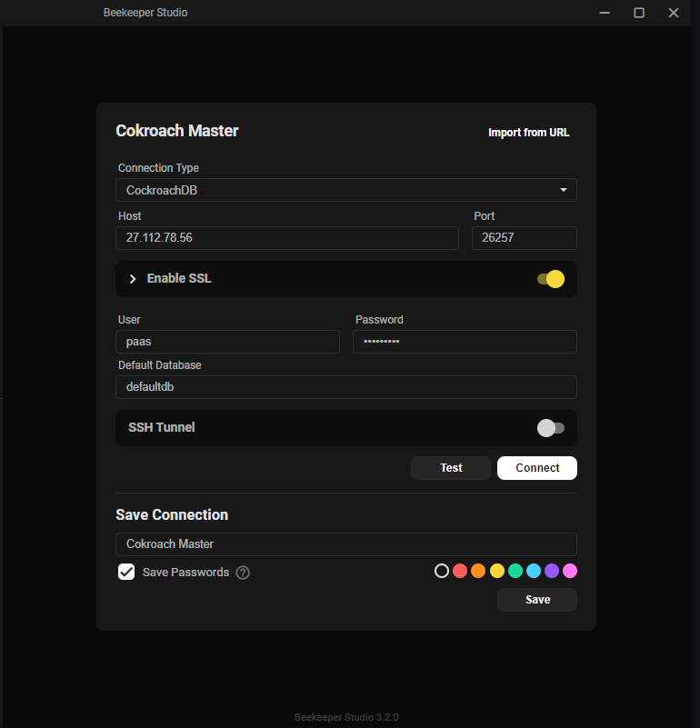
Task: Click into the Password field
Action: pos(465,342)
